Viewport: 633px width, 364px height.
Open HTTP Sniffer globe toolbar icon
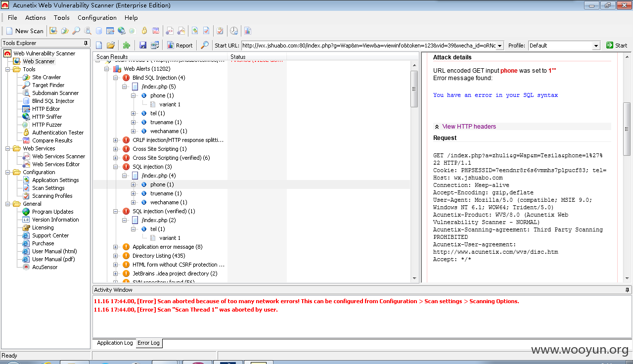click(x=121, y=31)
